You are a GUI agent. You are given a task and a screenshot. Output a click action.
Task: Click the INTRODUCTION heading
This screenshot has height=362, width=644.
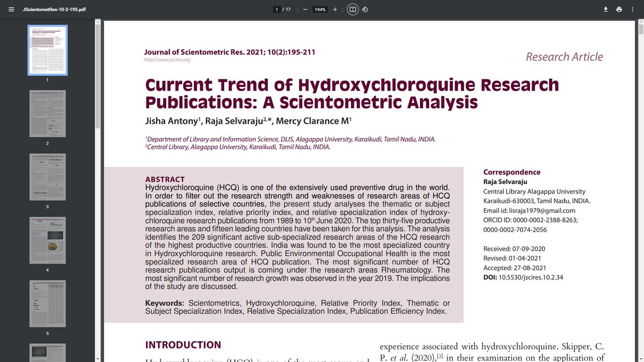[x=183, y=345]
